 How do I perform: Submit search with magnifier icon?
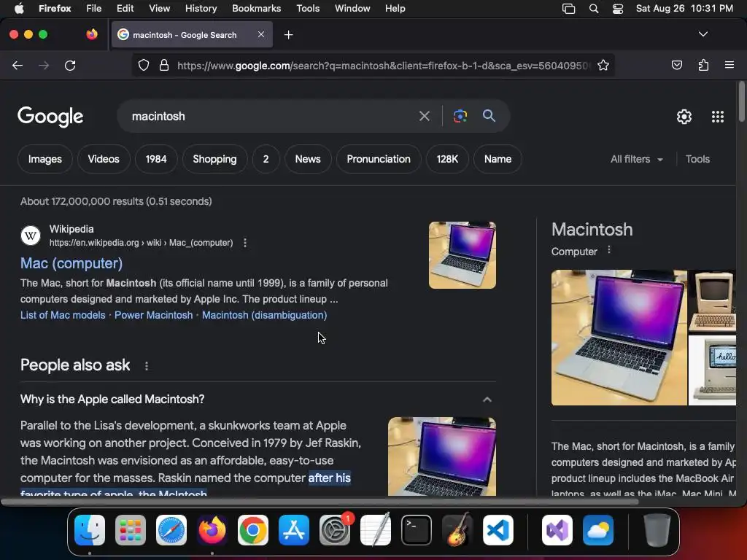(489, 115)
